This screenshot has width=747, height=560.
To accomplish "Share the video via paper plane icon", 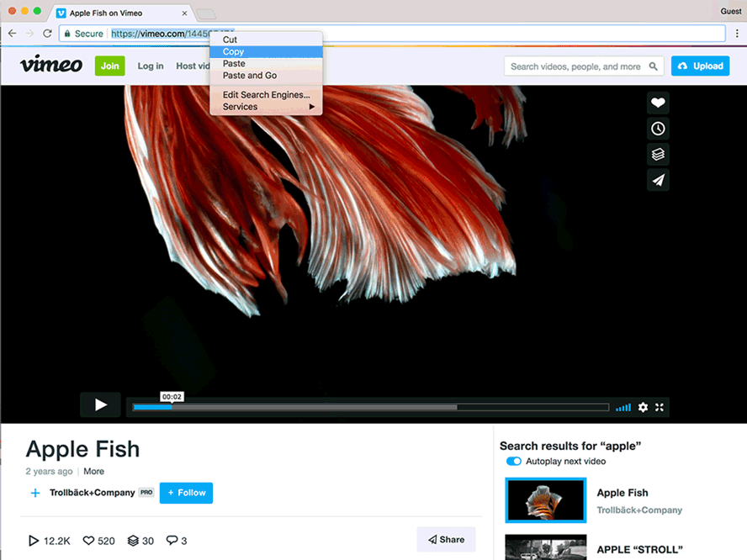I will click(657, 180).
